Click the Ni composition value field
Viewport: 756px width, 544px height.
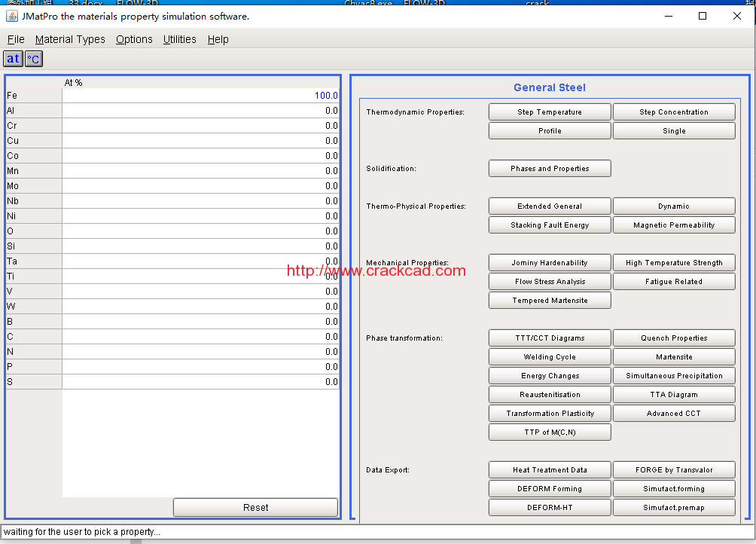point(200,216)
